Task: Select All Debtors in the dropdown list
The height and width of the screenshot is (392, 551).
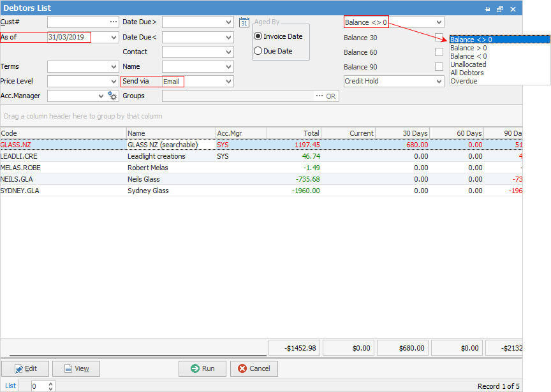Action: pos(467,73)
